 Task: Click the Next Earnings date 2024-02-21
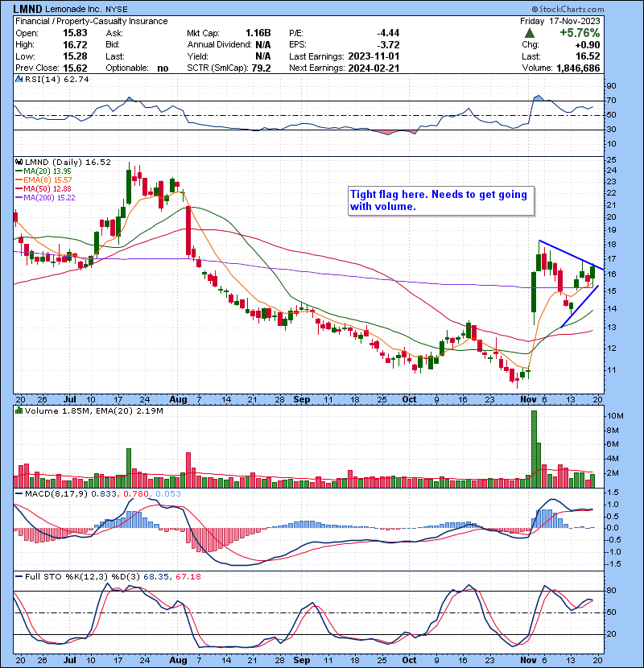pyautogui.click(x=374, y=68)
